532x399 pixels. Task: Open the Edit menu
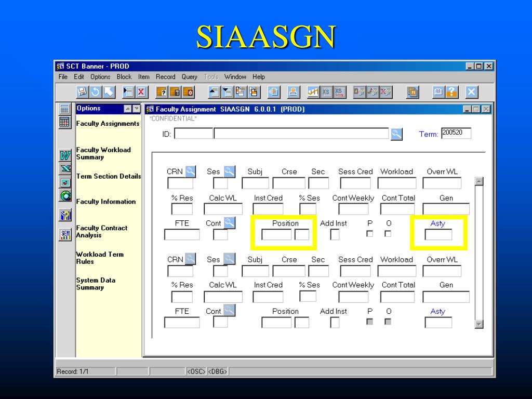coord(79,77)
